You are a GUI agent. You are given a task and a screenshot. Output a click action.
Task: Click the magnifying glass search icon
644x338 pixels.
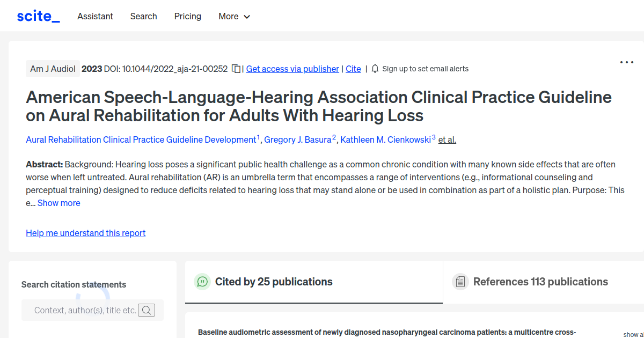pyautogui.click(x=147, y=310)
